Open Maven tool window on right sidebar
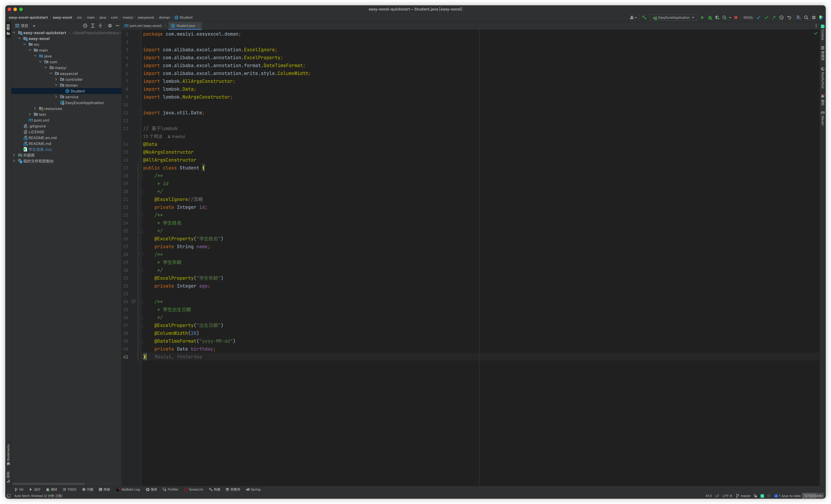831x504 pixels. tap(823, 118)
